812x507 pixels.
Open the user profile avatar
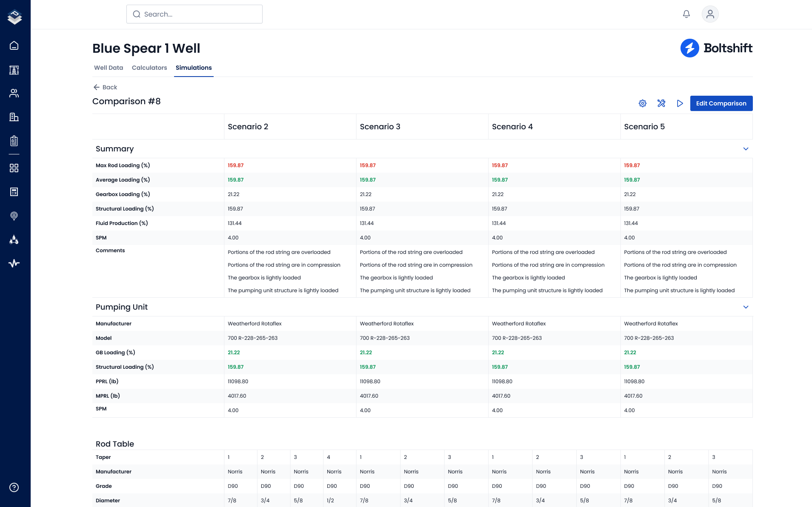coord(710,14)
